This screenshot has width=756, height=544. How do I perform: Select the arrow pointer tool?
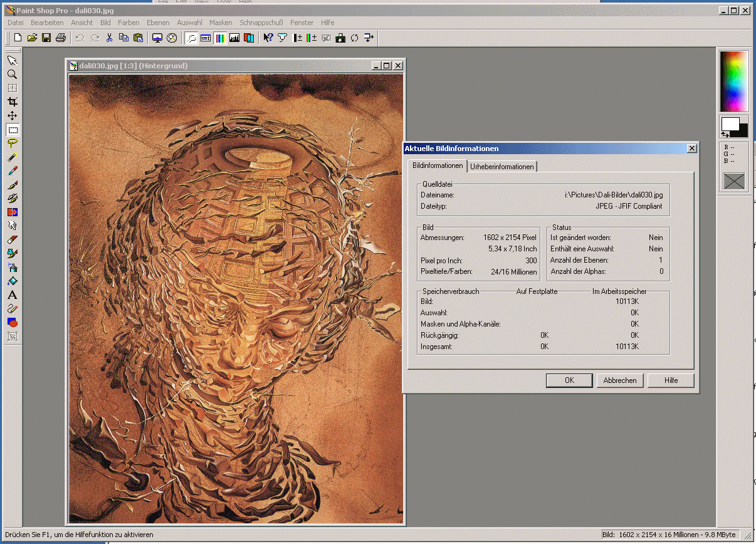point(12,60)
